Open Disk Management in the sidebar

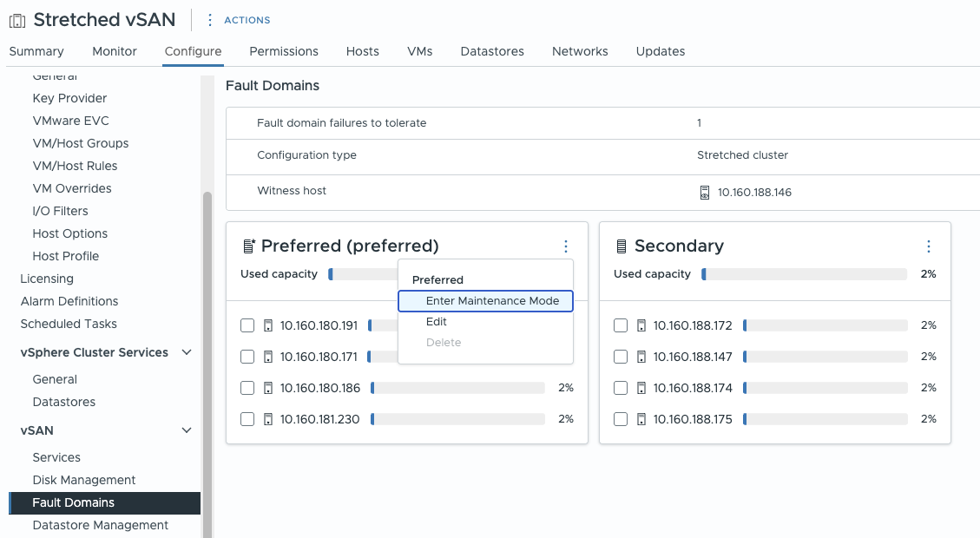click(x=84, y=480)
